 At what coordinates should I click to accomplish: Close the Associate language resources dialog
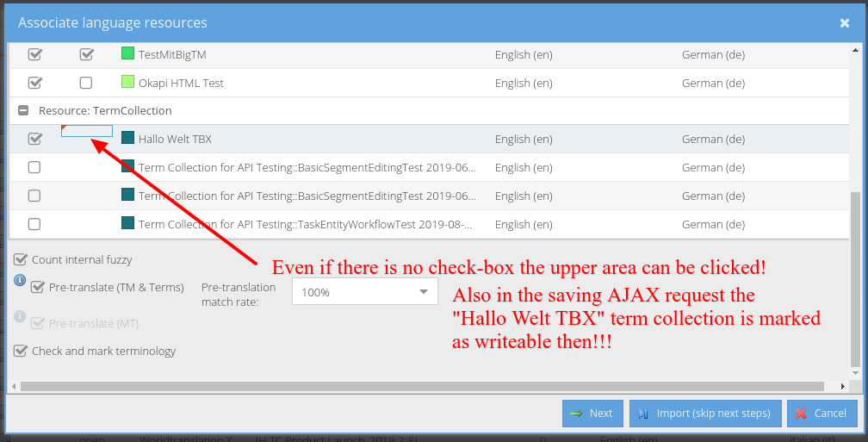point(845,23)
